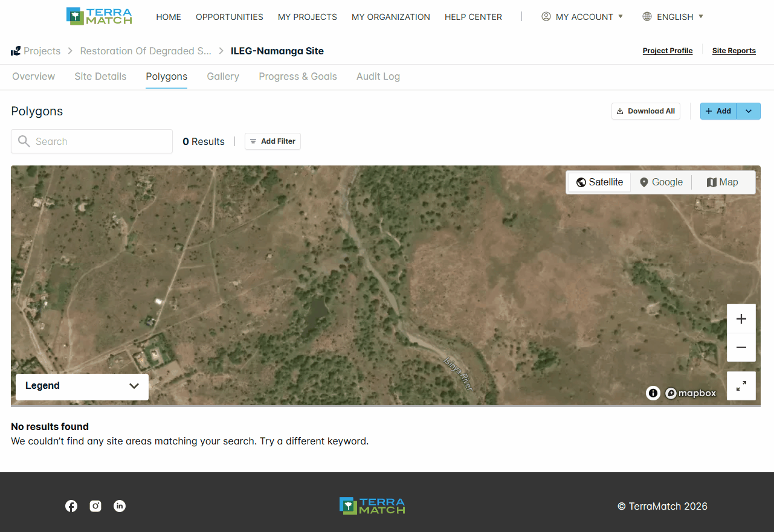Open the Audit Log tab

click(x=378, y=77)
